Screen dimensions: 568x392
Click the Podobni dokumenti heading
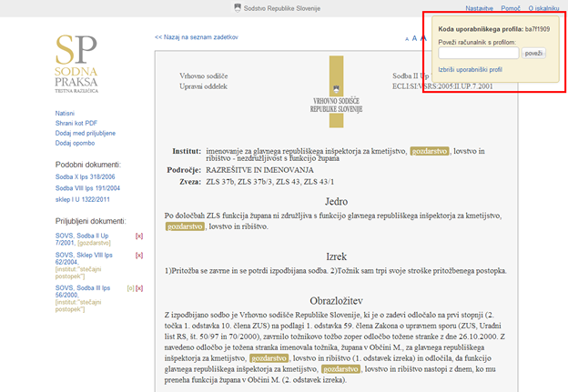88,165
